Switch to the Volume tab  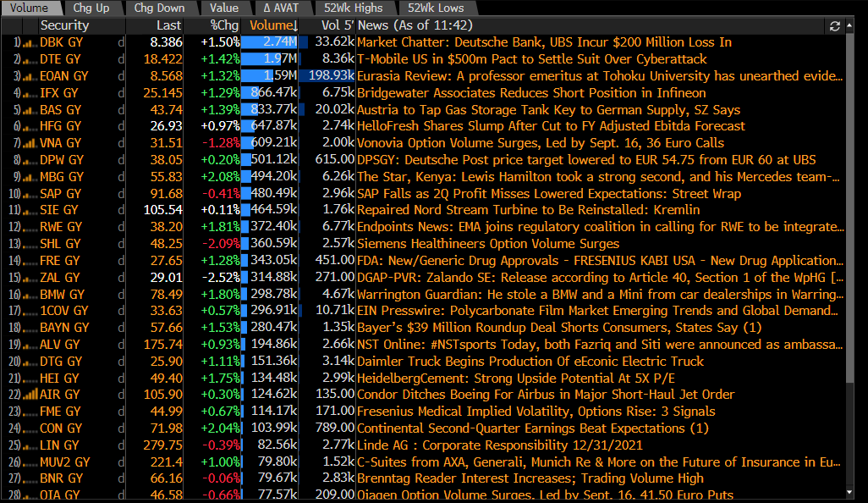point(30,8)
